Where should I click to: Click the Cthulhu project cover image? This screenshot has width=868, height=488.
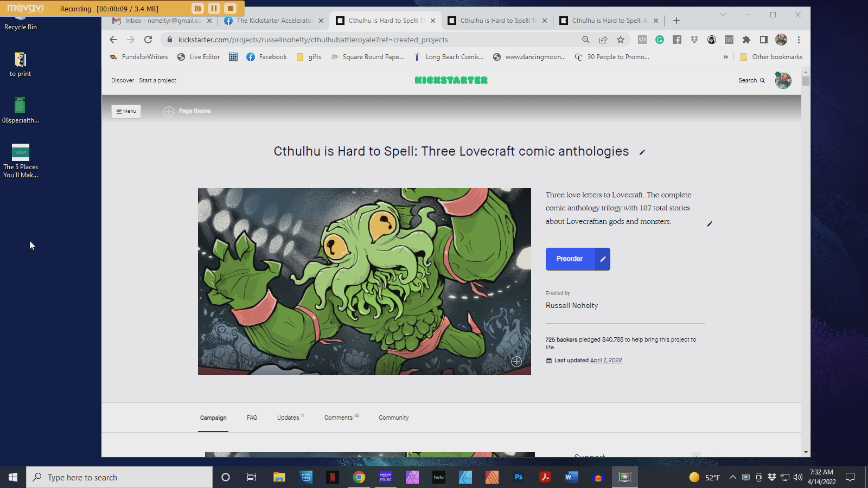tap(365, 281)
